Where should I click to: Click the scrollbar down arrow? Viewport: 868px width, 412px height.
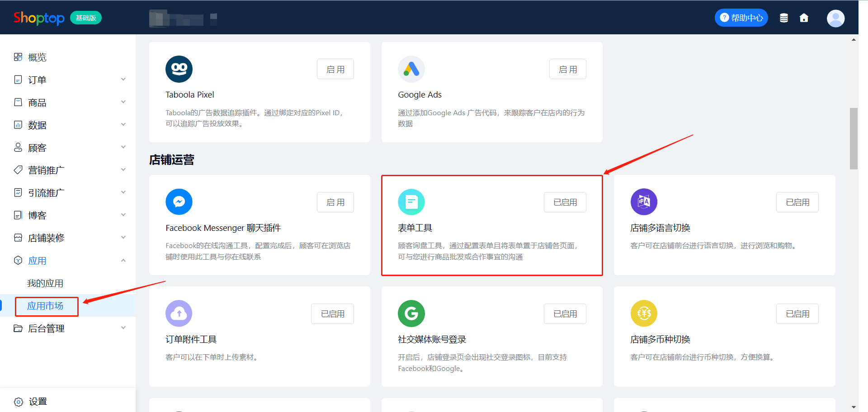point(854,407)
